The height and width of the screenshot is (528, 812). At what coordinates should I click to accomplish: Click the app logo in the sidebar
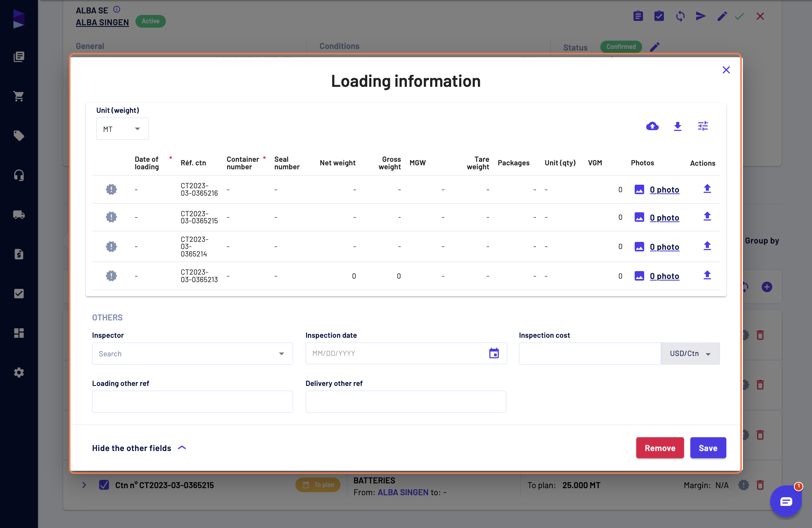[19, 19]
